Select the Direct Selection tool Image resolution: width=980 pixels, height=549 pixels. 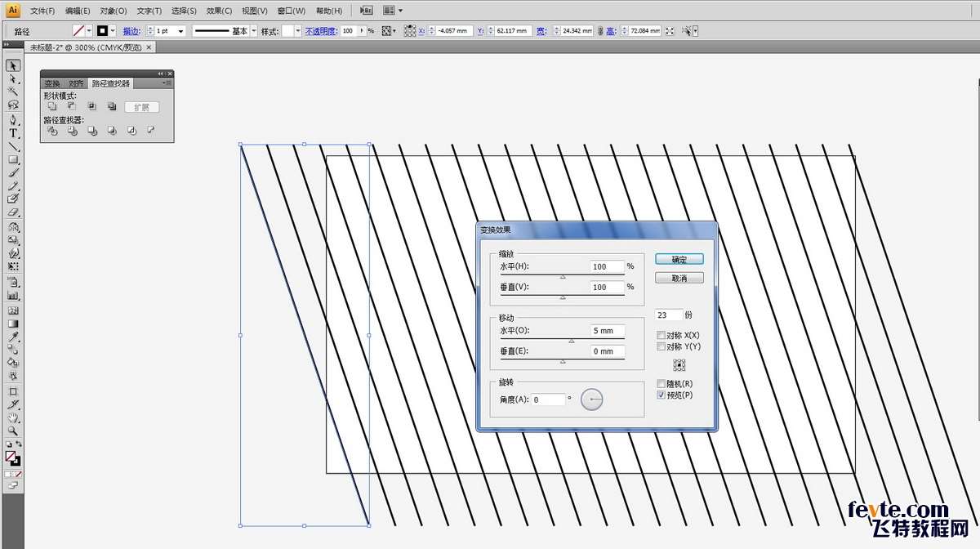(13, 78)
